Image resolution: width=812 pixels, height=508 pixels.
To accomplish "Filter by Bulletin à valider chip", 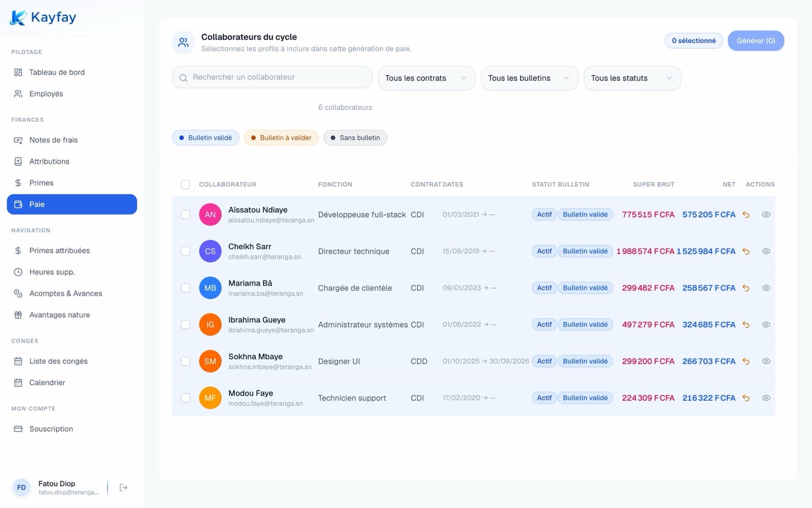I will point(281,138).
